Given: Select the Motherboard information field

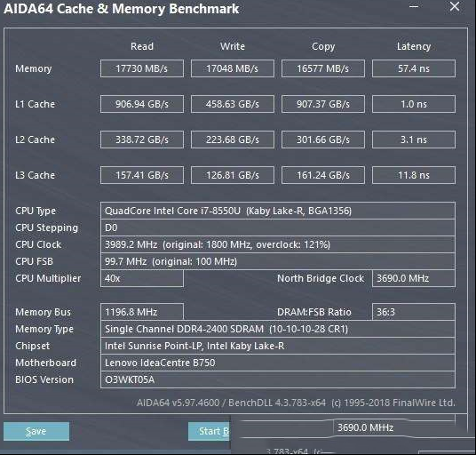Looking at the screenshot, I should tap(278, 363).
